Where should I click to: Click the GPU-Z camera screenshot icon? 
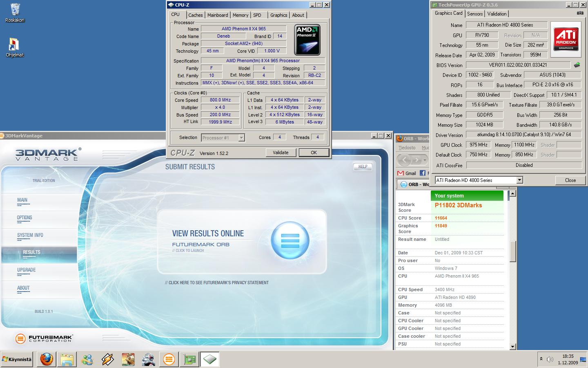pyautogui.click(x=580, y=13)
